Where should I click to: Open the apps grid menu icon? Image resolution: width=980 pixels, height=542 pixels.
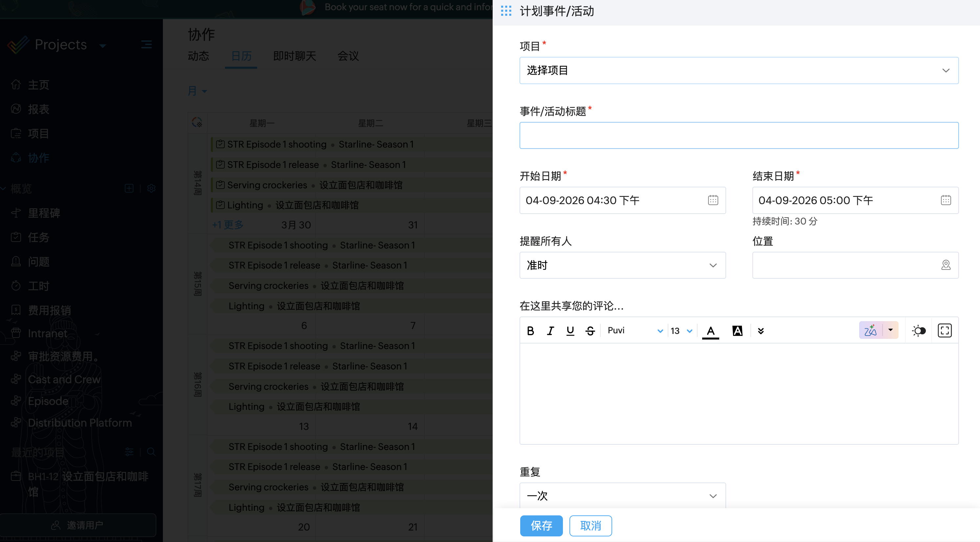pyautogui.click(x=506, y=11)
